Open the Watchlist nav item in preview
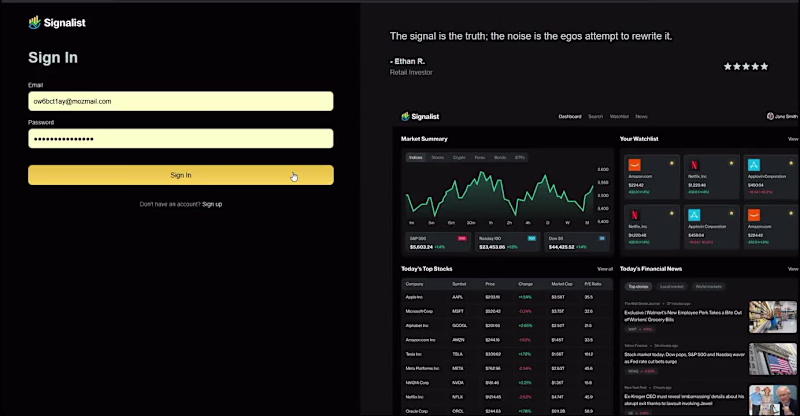 pyautogui.click(x=619, y=116)
